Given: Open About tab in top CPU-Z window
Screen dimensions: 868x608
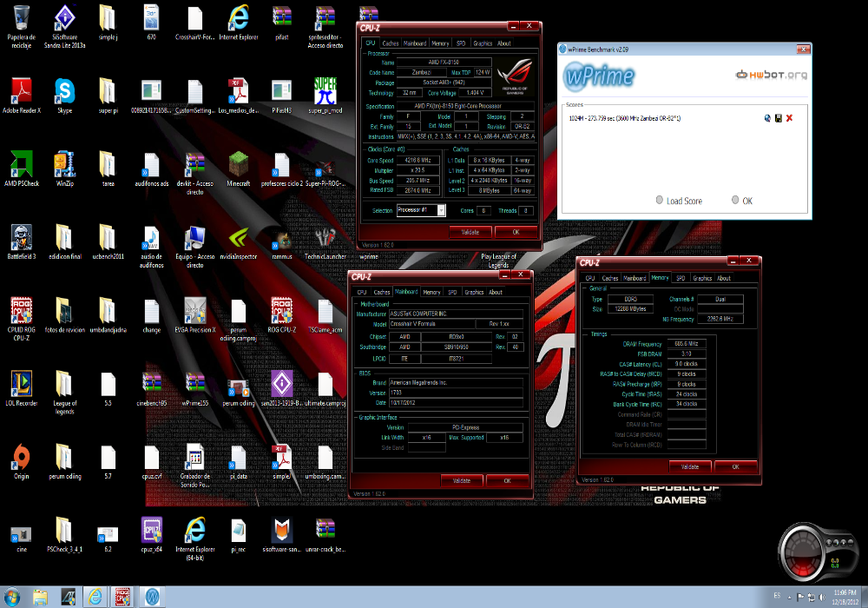Looking at the screenshot, I should point(503,43).
